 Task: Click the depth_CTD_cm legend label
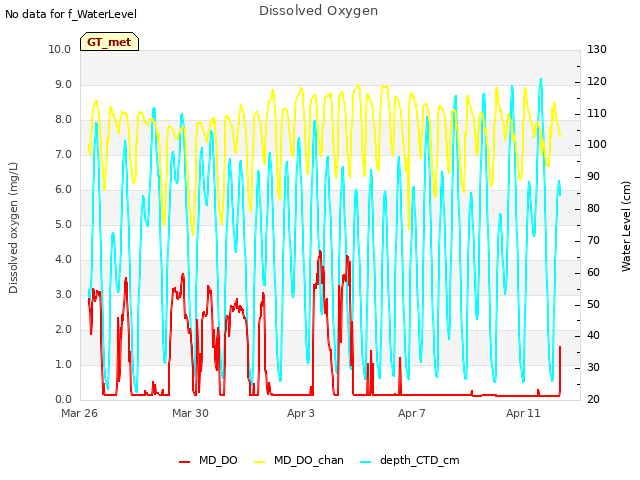420,460
